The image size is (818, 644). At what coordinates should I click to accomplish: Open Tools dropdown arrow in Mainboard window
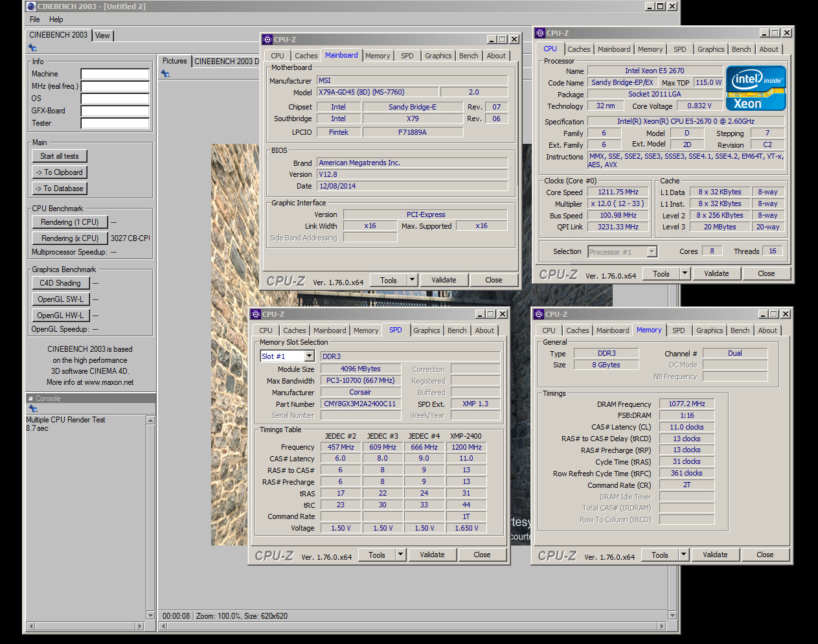coord(412,280)
